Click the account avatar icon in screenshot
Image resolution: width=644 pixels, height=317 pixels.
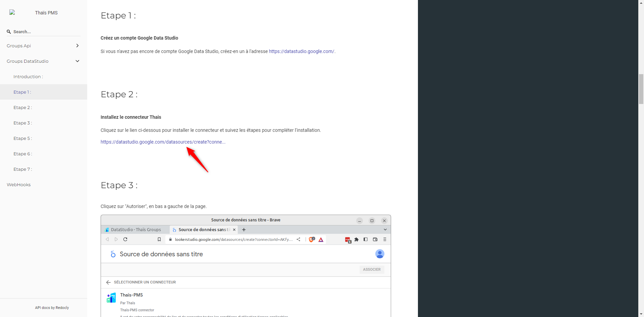(380, 254)
